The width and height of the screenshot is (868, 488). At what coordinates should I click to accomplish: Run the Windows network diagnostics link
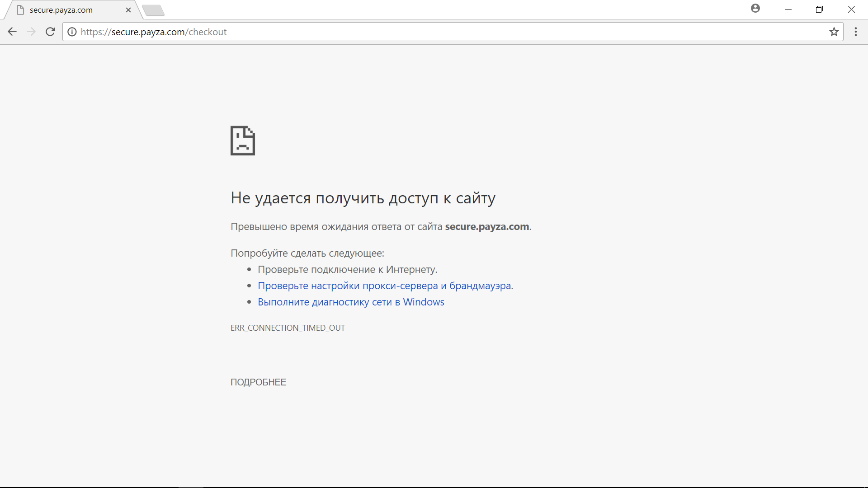click(351, 302)
